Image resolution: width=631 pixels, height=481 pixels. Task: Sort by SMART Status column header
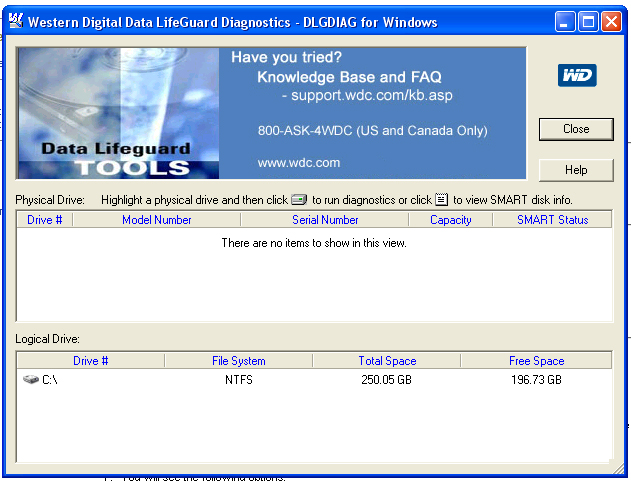(552, 220)
